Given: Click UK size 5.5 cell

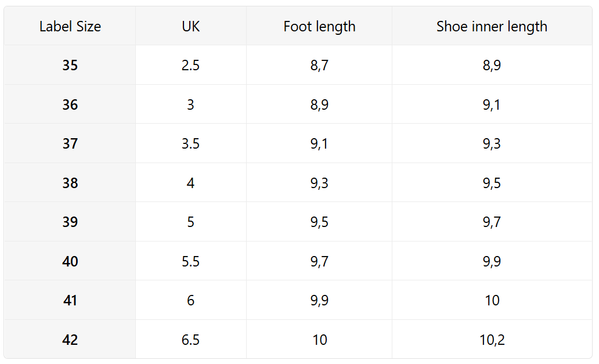Looking at the screenshot, I should pos(190,261).
